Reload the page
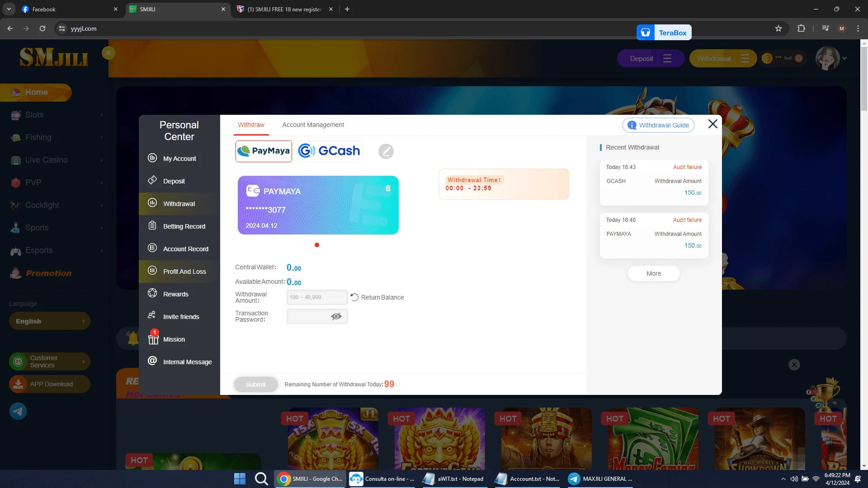Image resolution: width=868 pixels, height=488 pixels. pyautogui.click(x=42, y=28)
